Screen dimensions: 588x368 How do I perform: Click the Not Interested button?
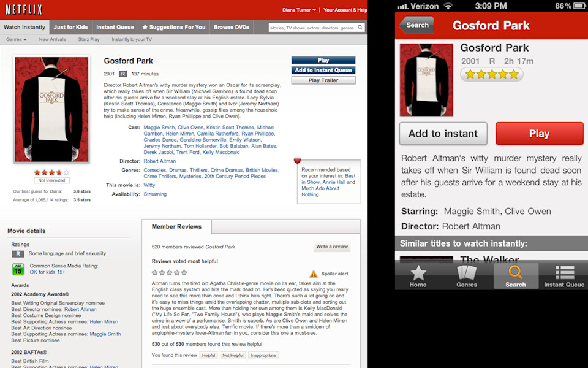tap(51, 180)
